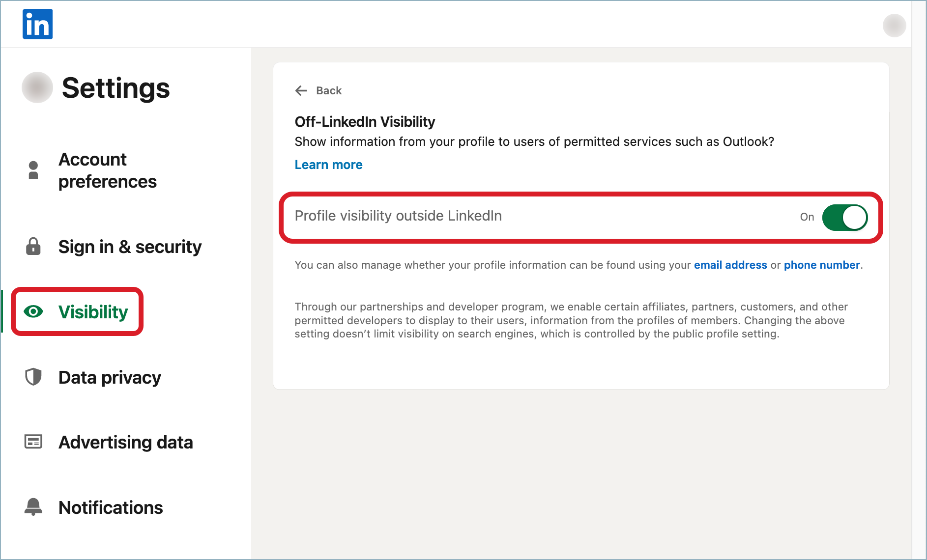Image resolution: width=927 pixels, height=560 pixels.
Task: Click the LinkedIn logo
Action: [37, 24]
